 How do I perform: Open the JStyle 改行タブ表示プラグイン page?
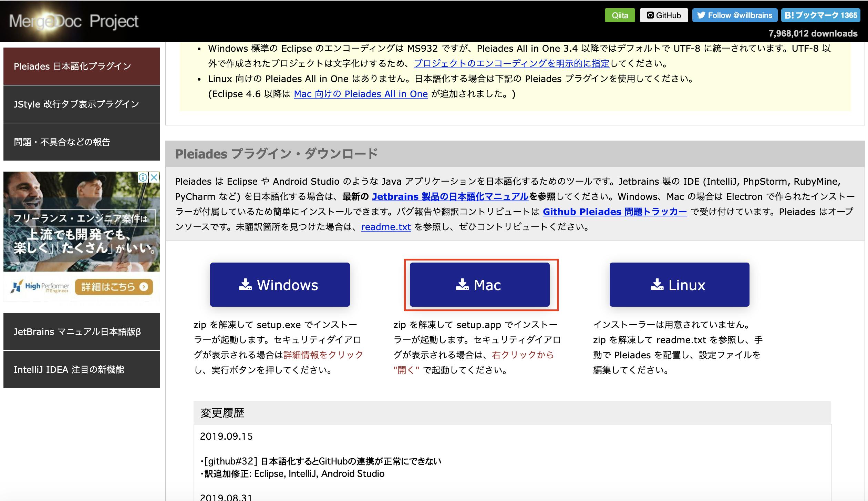81,104
